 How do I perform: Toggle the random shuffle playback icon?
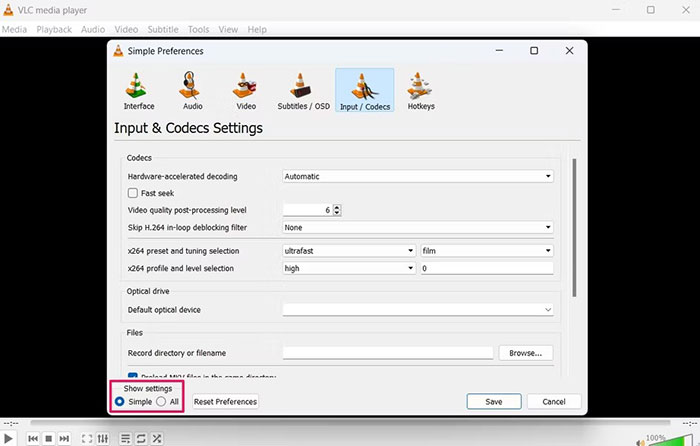click(158, 438)
